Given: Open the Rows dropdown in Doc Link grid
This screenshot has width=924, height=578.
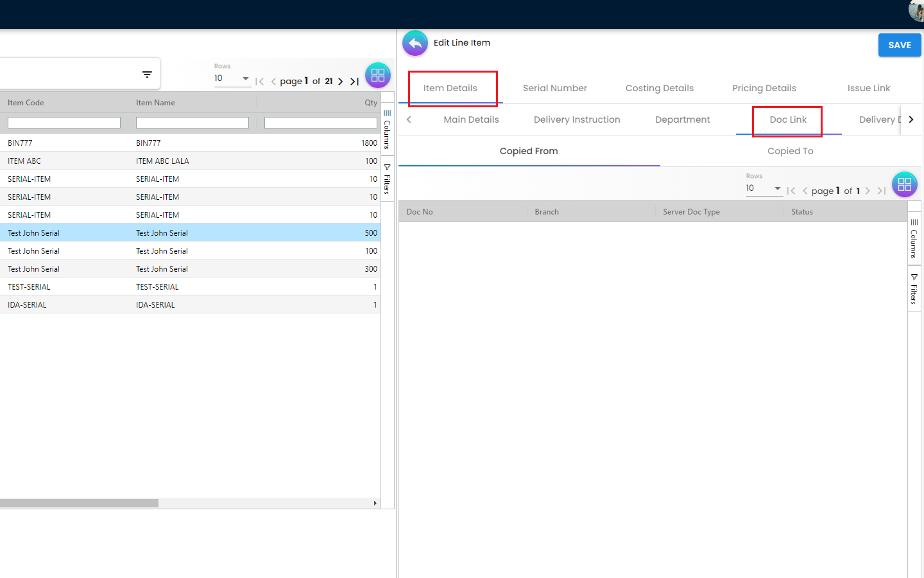Looking at the screenshot, I should (763, 188).
